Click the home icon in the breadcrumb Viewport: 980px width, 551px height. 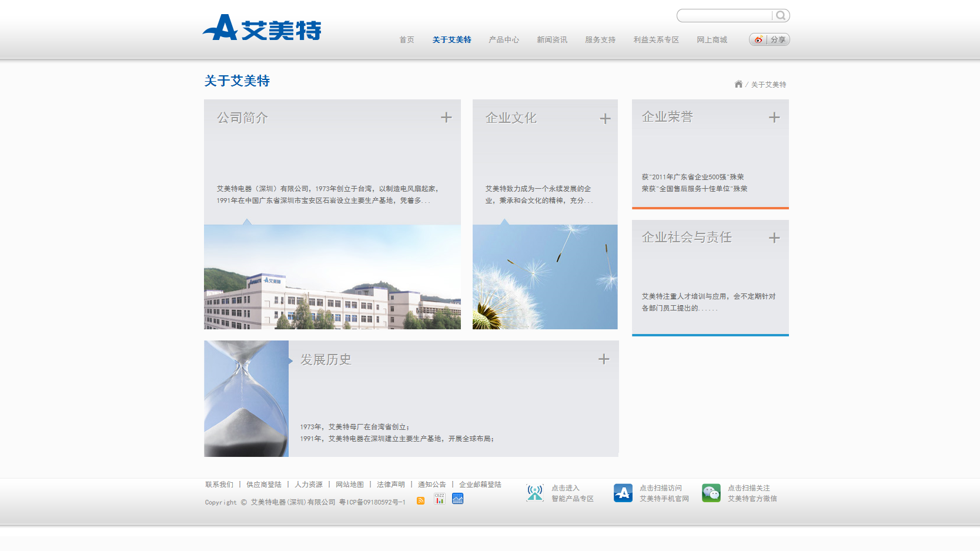click(x=738, y=84)
